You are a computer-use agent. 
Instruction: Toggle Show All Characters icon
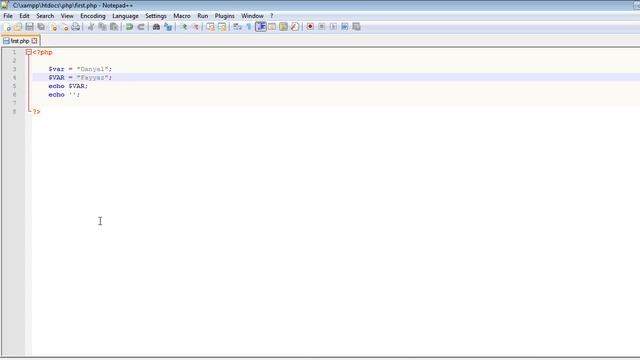[x=249, y=27]
